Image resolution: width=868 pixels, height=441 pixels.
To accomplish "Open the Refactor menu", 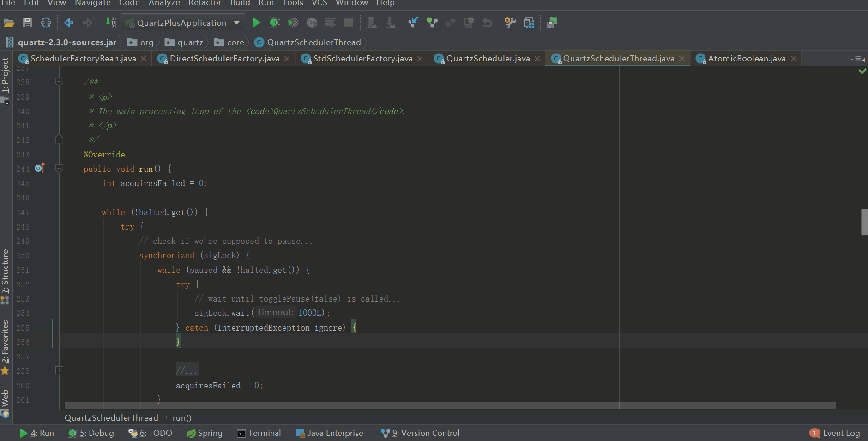I will click(205, 3).
